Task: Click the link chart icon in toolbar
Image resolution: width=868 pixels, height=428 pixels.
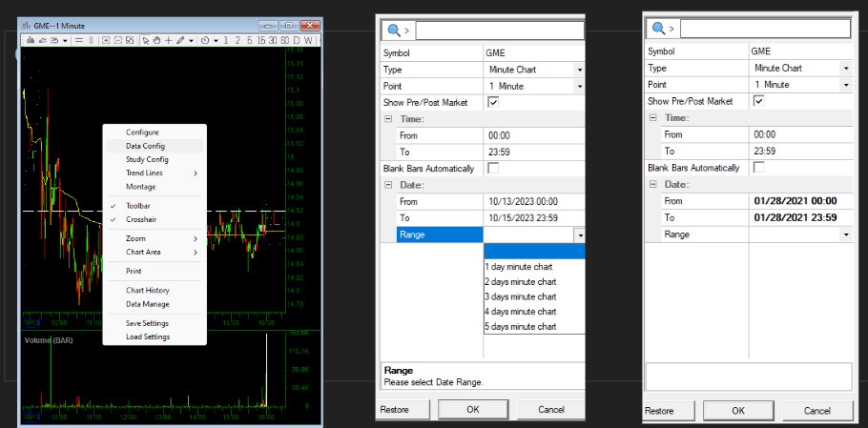Action: coord(43,40)
